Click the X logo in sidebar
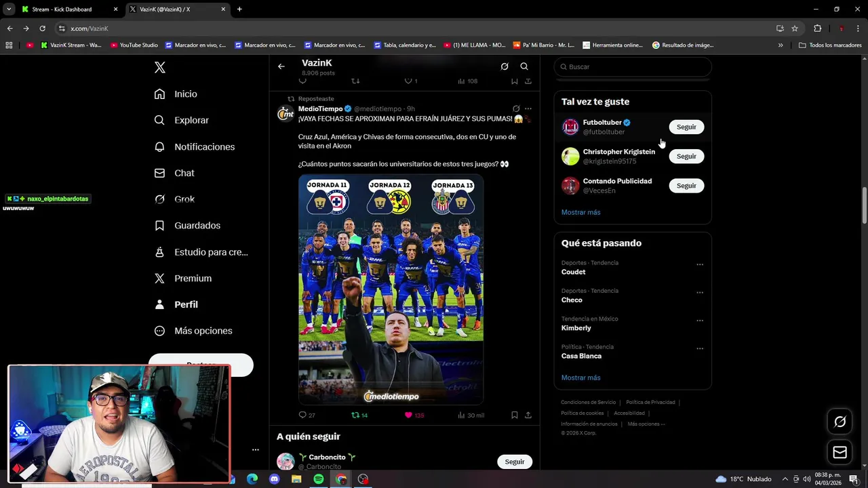Viewport: 868px width, 488px height. [x=159, y=67]
